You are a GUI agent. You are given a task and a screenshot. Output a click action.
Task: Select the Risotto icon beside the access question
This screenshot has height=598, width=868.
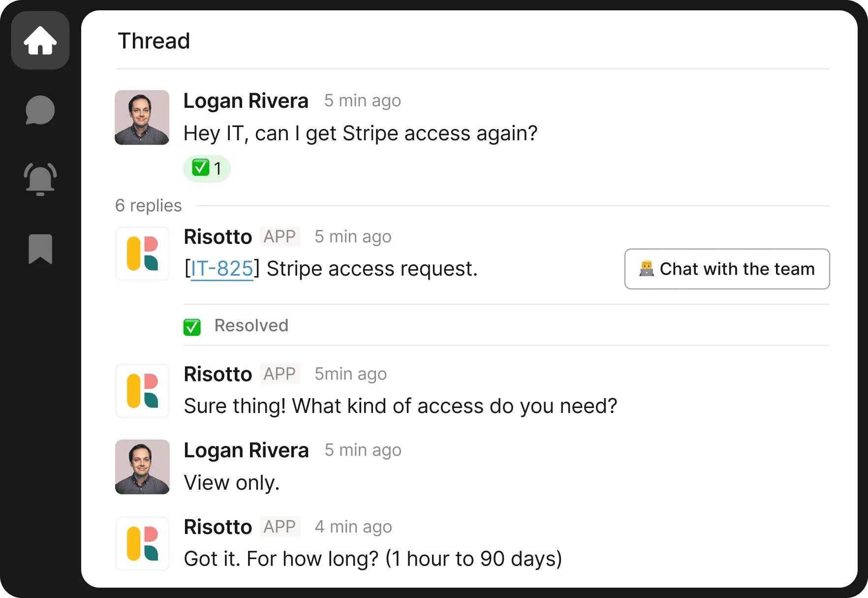(x=142, y=391)
